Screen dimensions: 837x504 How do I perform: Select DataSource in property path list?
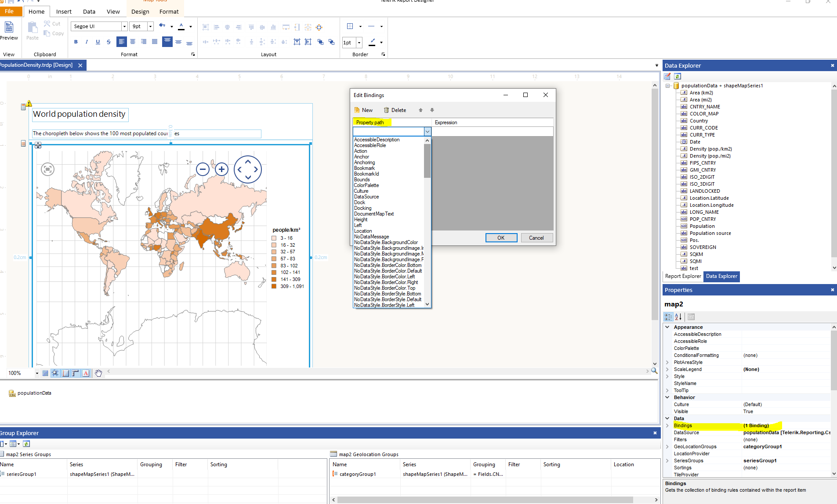click(x=366, y=197)
